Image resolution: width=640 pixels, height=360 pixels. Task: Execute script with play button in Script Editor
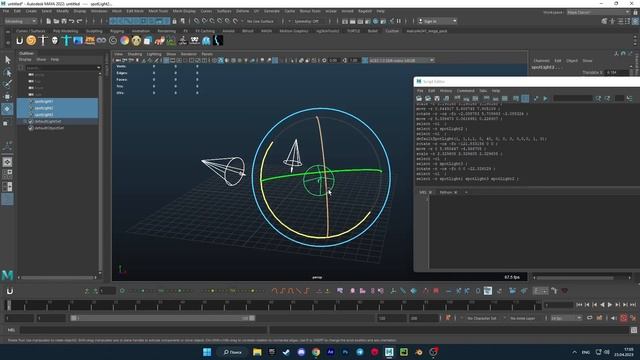click(x=545, y=98)
